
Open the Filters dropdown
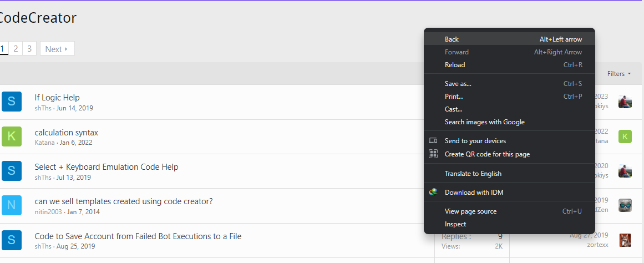click(x=619, y=74)
